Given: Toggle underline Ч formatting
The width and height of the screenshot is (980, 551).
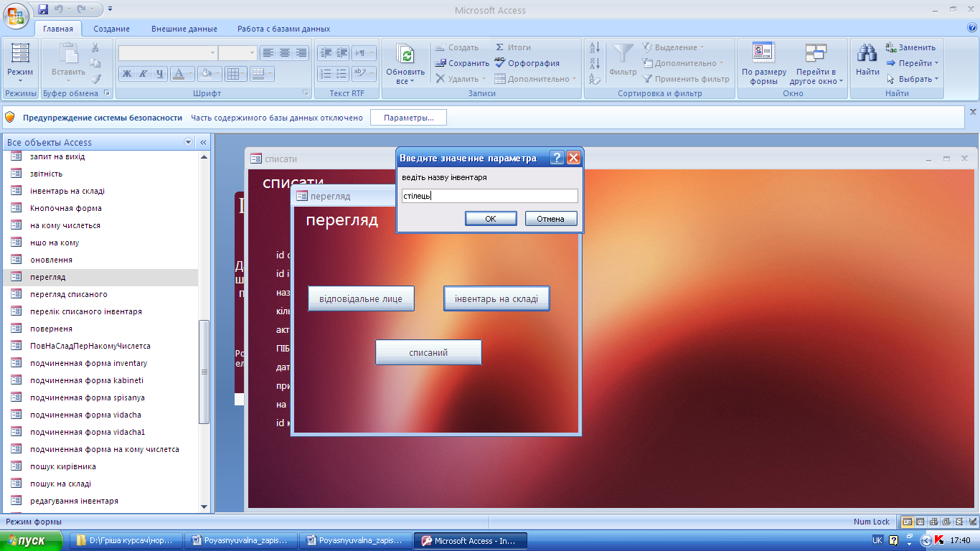Looking at the screenshot, I should pos(160,73).
